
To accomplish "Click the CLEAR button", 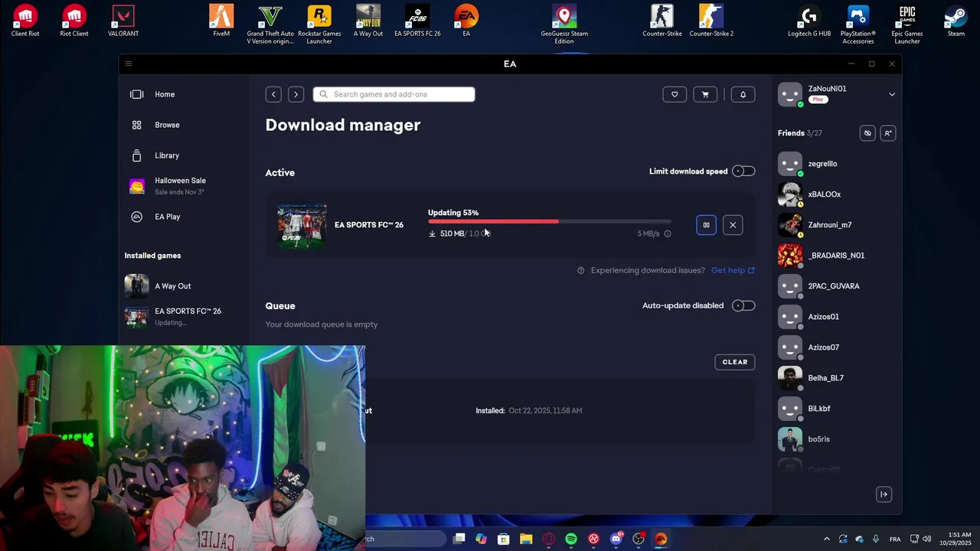I will coord(735,362).
